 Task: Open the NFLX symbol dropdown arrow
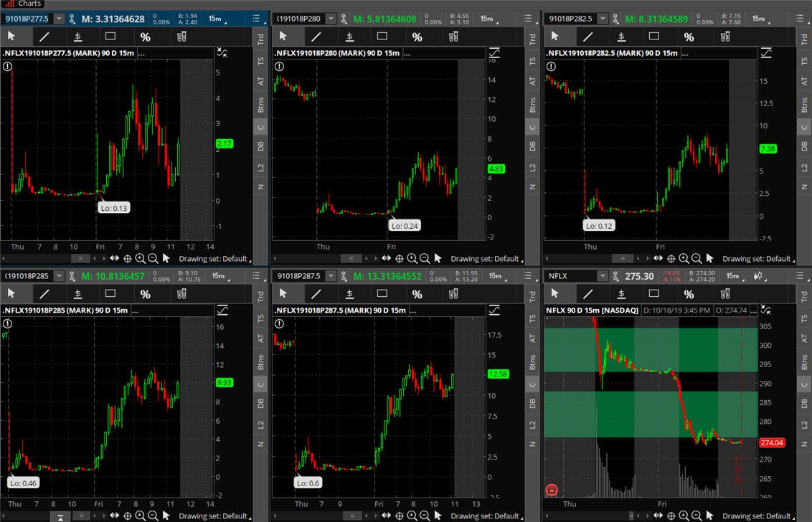603,276
